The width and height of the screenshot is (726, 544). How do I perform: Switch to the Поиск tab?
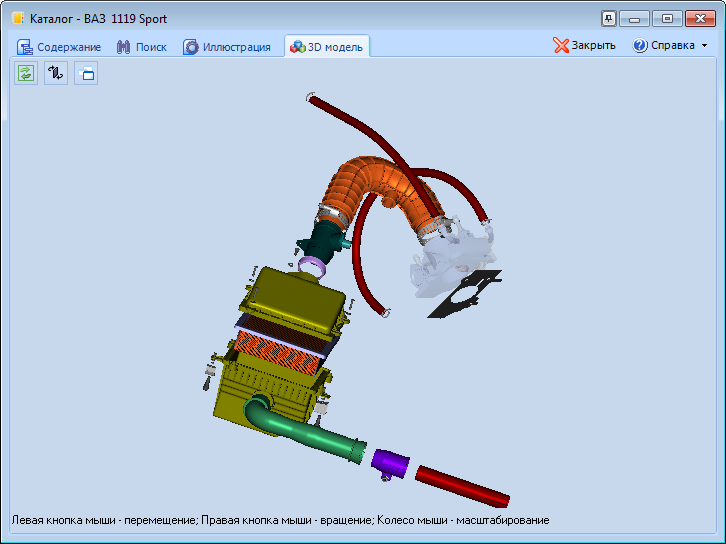[x=141, y=47]
